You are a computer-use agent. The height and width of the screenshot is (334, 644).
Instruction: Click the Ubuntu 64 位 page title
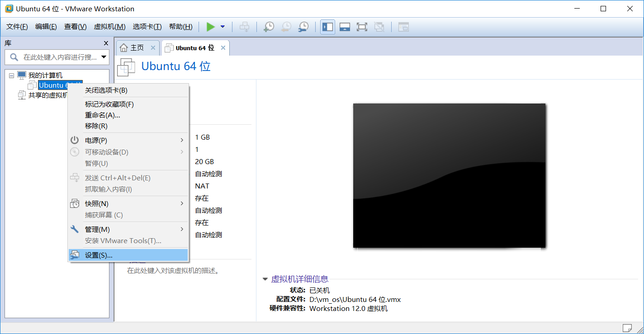[x=176, y=66]
